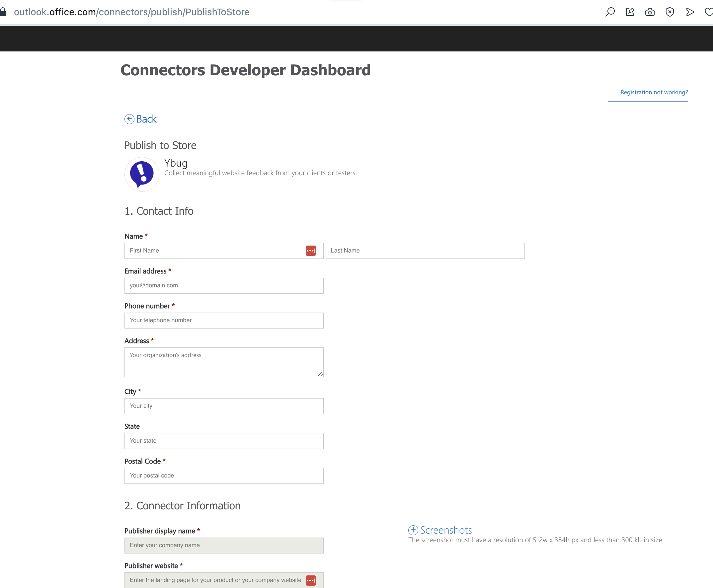713x588 pixels.
Task: Focus the City input field
Action: (x=224, y=406)
